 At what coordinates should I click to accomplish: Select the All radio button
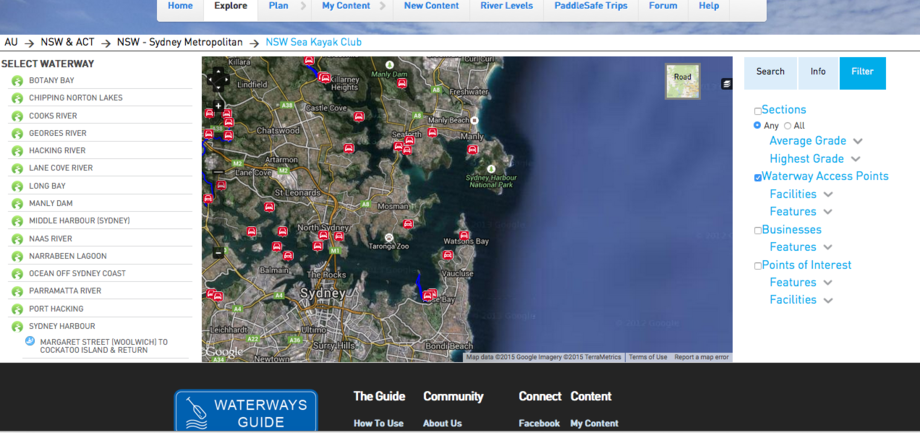click(x=787, y=126)
